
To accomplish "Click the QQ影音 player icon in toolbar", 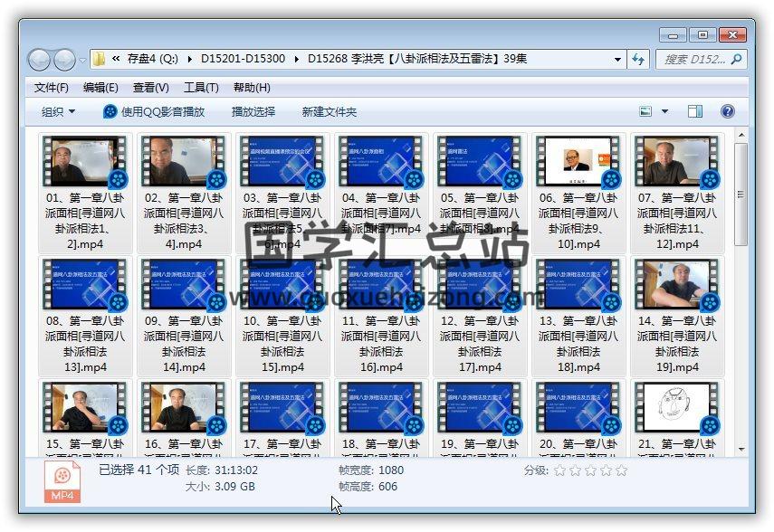I will [110, 111].
